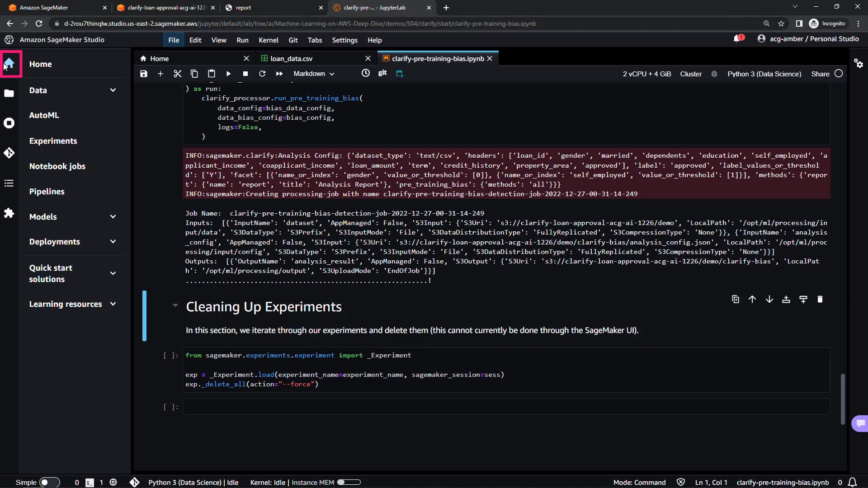Restart kernel and run all cells

279,74
